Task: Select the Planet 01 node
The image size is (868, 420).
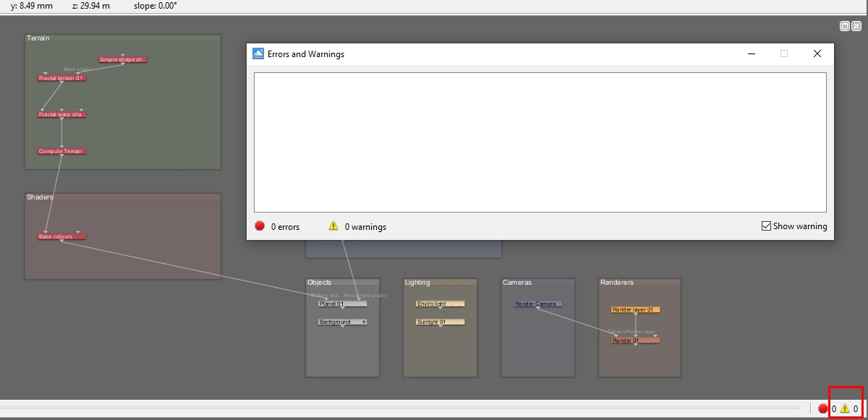Action: pyautogui.click(x=333, y=304)
